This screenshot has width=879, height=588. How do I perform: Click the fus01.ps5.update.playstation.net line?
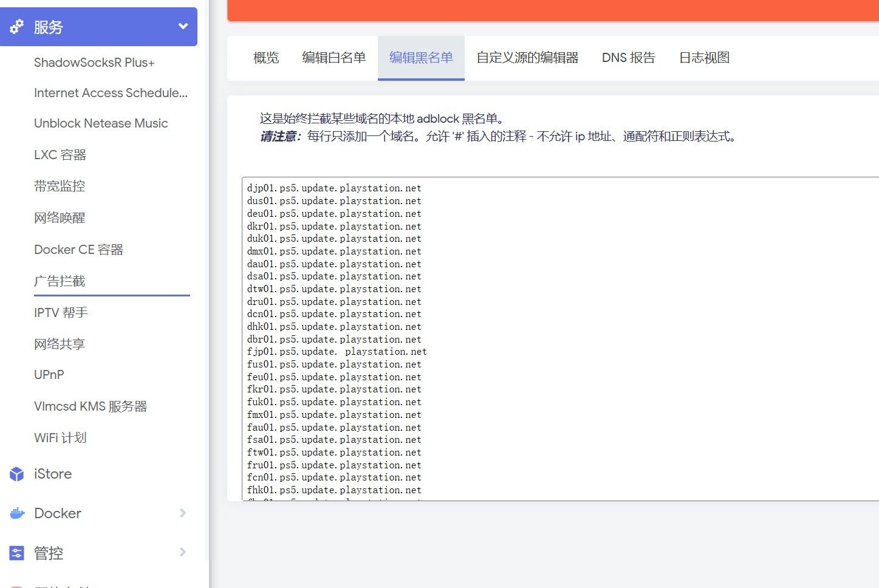pos(334,364)
